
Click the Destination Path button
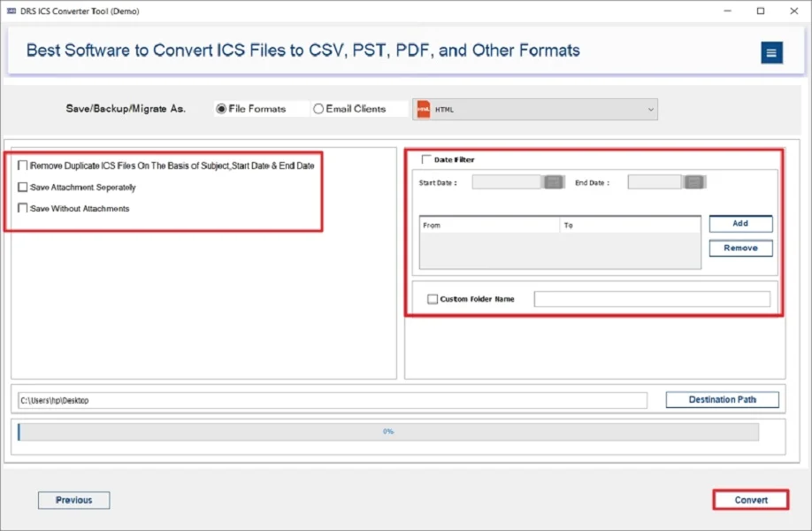[x=722, y=399]
